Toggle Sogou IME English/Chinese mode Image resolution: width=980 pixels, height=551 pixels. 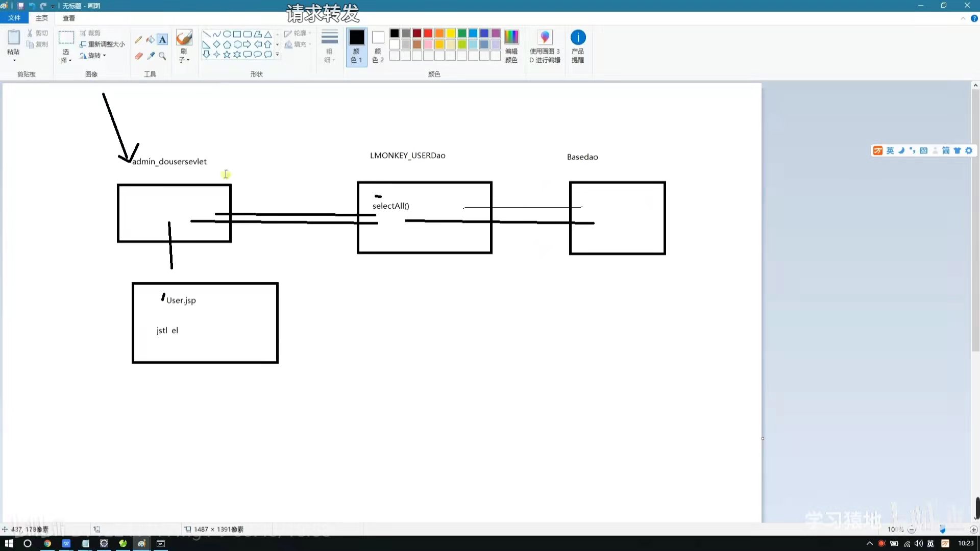pyautogui.click(x=890, y=151)
